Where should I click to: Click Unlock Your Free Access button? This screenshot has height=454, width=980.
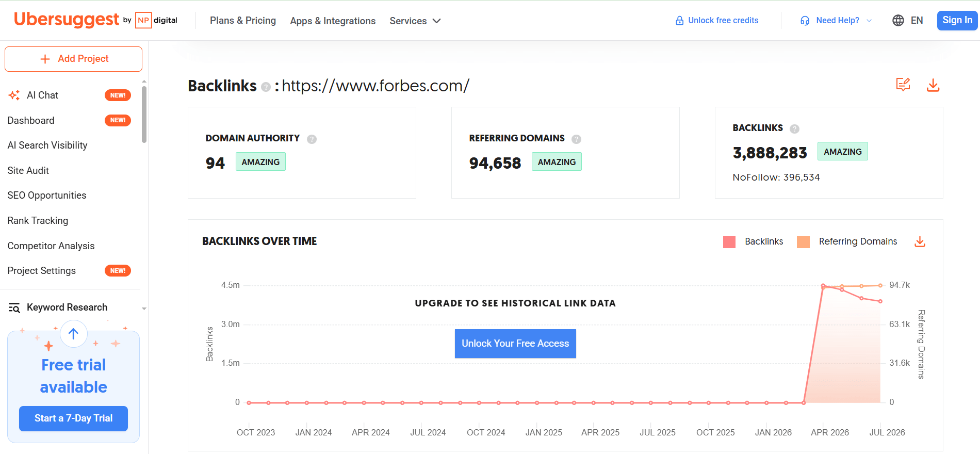(x=515, y=344)
